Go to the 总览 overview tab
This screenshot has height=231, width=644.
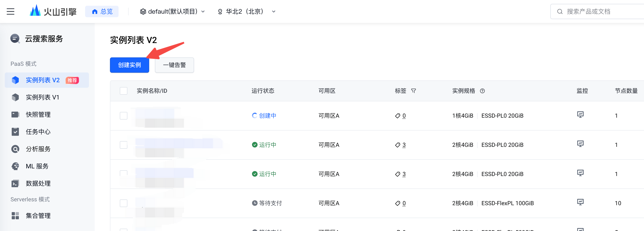coord(102,11)
